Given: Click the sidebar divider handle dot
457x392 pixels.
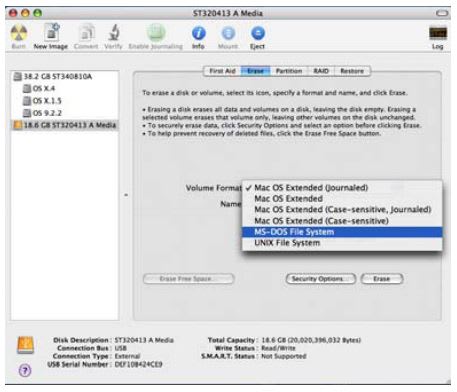Looking at the screenshot, I should (x=126, y=195).
